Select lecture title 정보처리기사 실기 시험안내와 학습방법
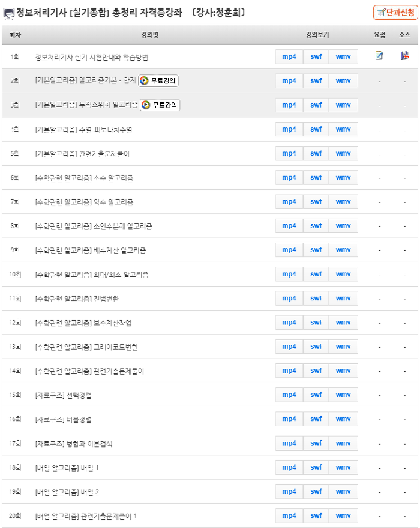Image resolution: width=420 pixels, height=528 pixels. (91, 57)
